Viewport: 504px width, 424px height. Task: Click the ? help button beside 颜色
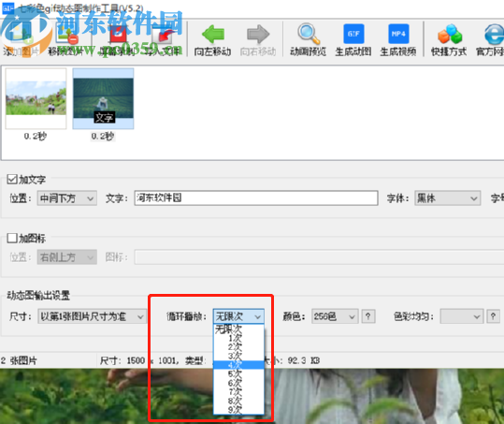(x=368, y=316)
